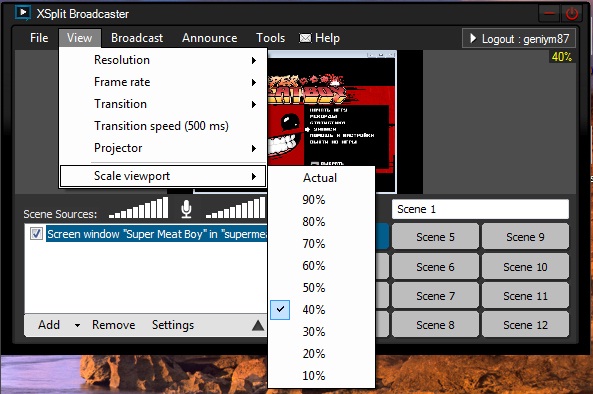Choose Transition speed (500 ms)
Viewport: 593px width, 394px height.
[x=163, y=126]
